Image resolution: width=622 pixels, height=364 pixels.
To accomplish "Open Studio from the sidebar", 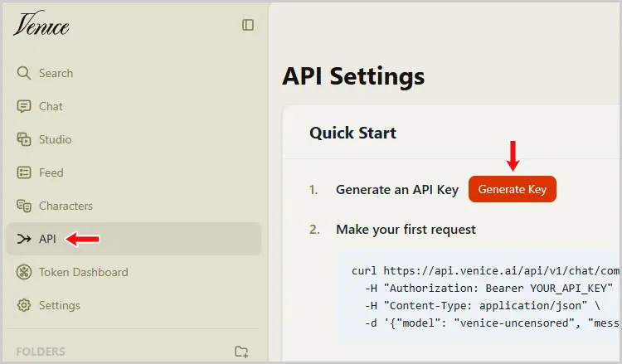I will point(134,139).
